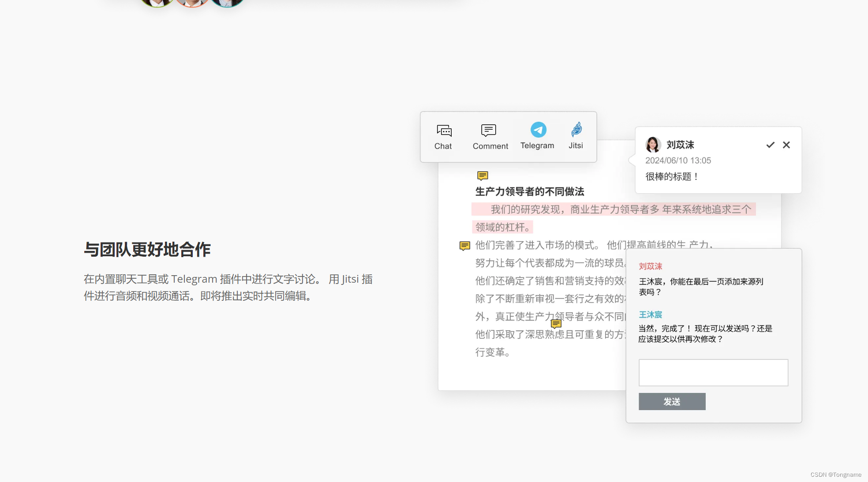Viewport: 868px width, 482px height.
Task: Click the 发送 send button
Action: click(673, 402)
